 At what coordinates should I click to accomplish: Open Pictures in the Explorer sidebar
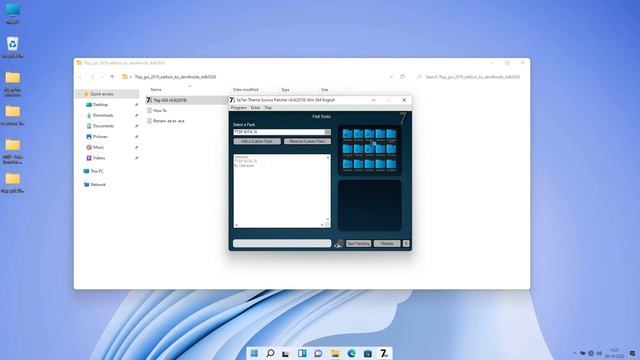[100, 137]
